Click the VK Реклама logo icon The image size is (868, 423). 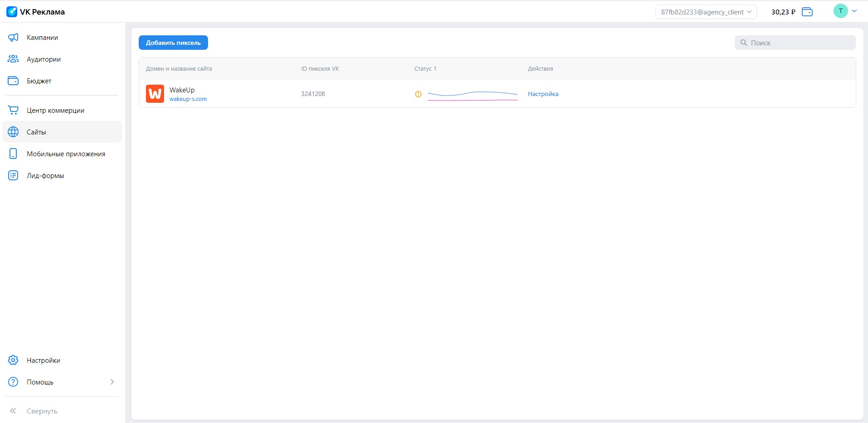click(x=12, y=12)
